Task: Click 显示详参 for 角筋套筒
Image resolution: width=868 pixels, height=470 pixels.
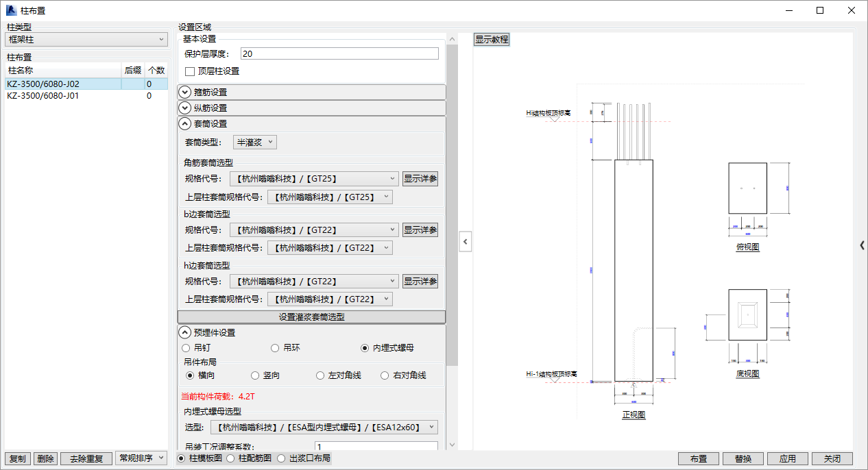Action: 420,179
